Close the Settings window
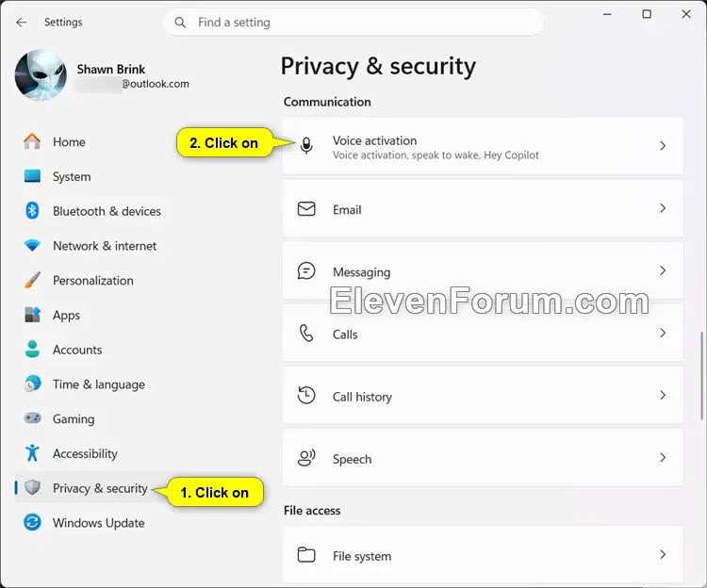Screen dimensions: 707x588 (x=686, y=14)
